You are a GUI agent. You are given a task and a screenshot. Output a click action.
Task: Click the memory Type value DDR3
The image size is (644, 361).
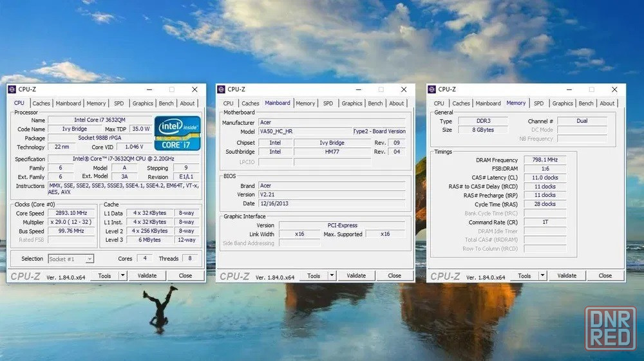(x=483, y=121)
